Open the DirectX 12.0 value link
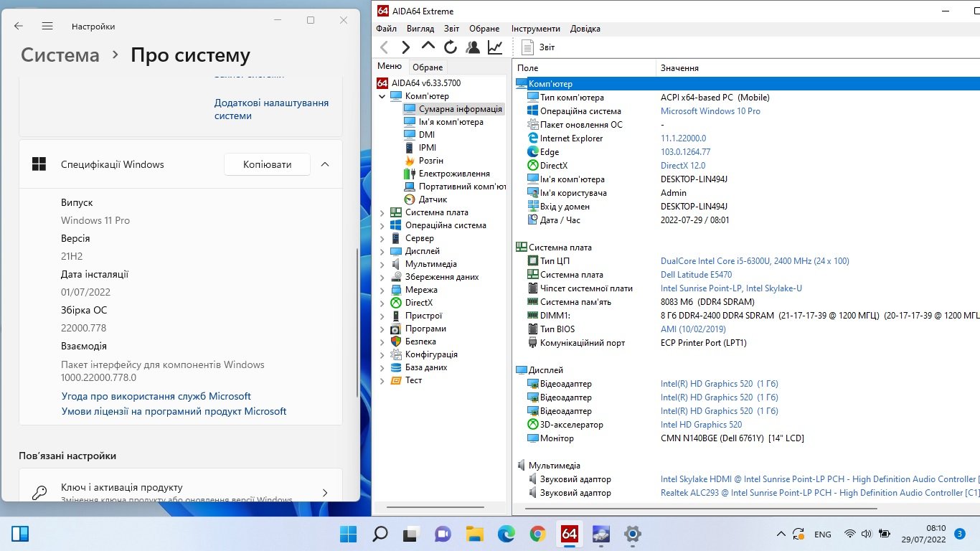The height and width of the screenshot is (551, 980). (683, 166)
